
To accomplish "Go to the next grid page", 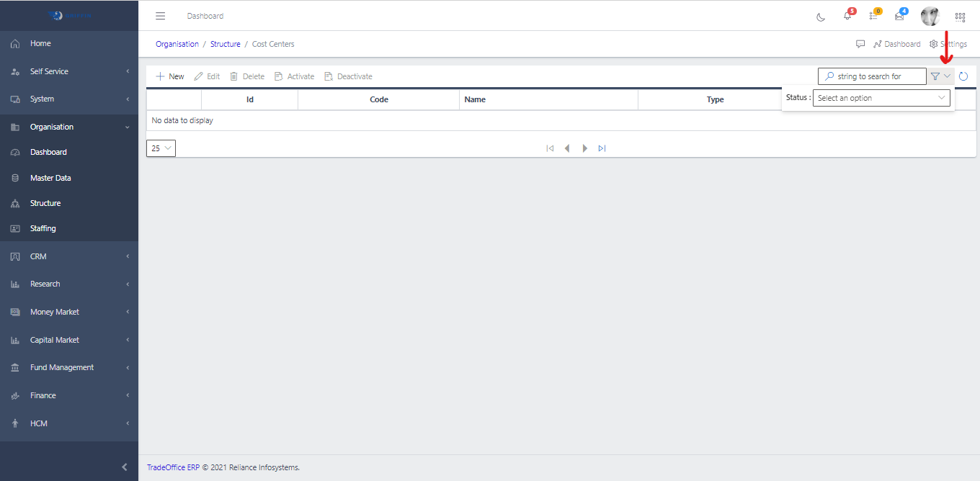I will point(585,148).
